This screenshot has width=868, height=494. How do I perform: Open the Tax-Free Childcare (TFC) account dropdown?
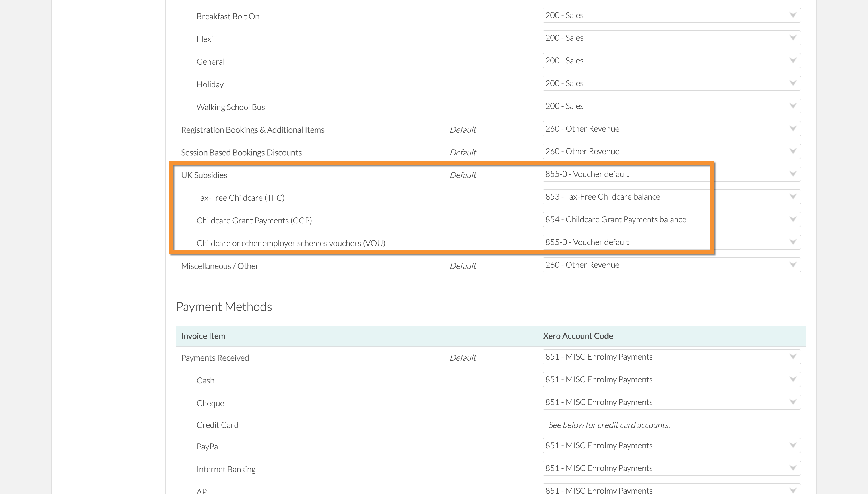(x=671, y=197)
